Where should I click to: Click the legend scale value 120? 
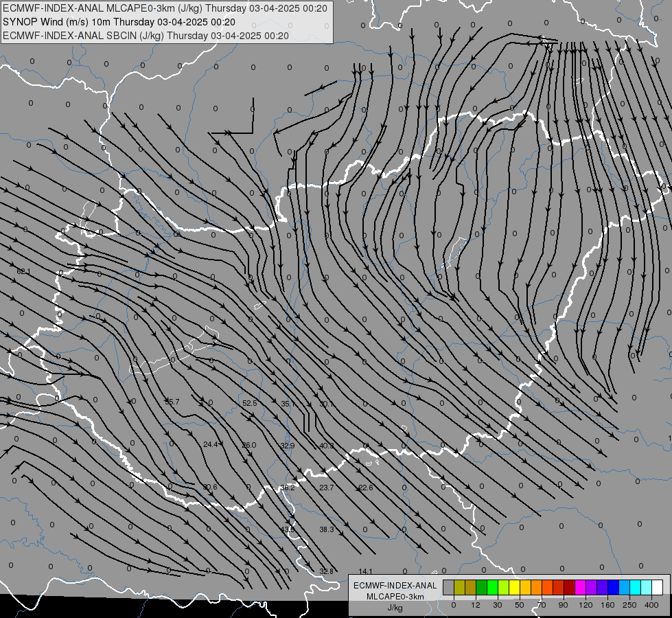[586, 605]
